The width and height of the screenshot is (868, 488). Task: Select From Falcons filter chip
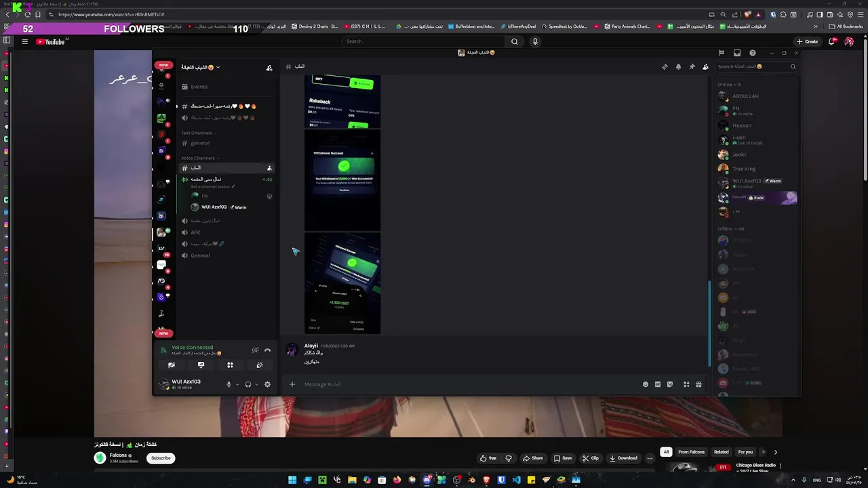pos(692,452)
